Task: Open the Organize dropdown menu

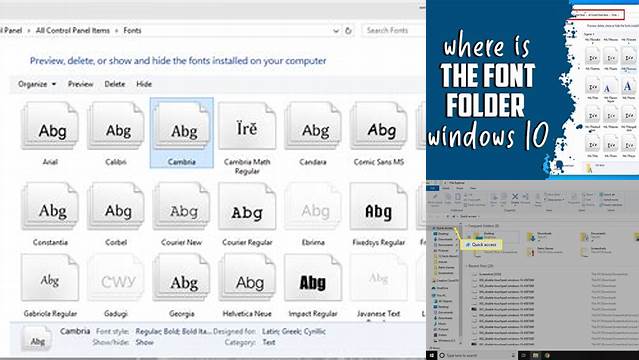Action: pos(37,84)
